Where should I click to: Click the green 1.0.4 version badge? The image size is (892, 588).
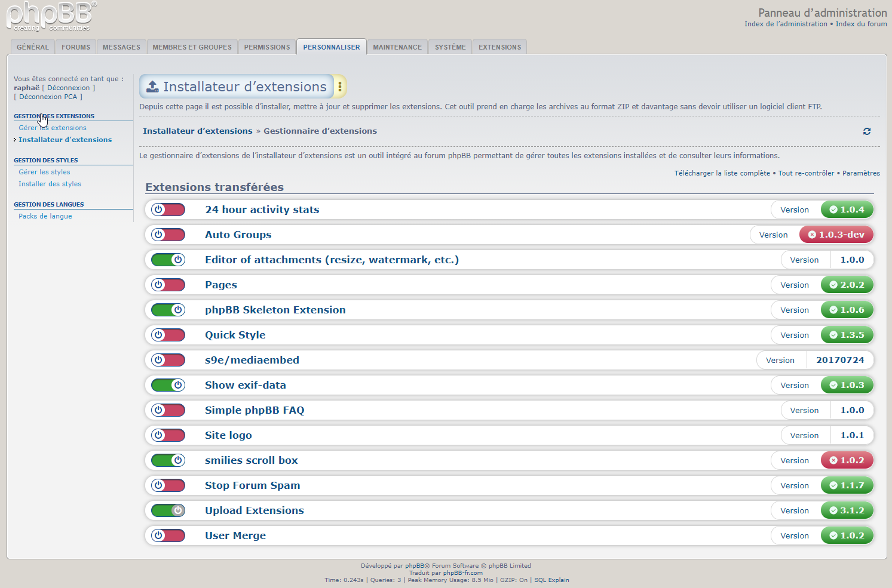(847, 210)
